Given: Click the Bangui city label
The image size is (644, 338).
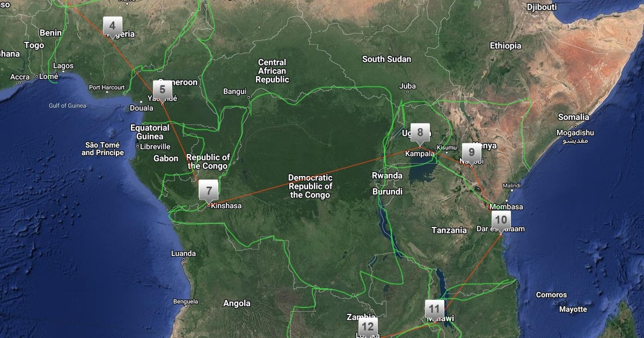Looking at the screenshot, I should (x=235, y=91).
